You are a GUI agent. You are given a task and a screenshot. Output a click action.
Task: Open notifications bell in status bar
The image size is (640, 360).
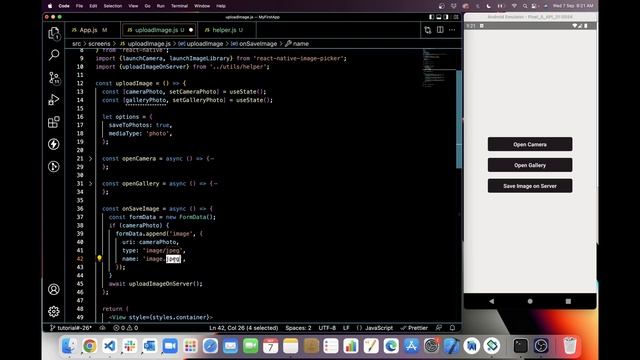(452, 328)
